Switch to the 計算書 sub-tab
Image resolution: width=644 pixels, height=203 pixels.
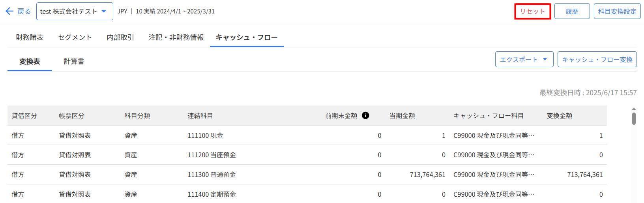pyautogui.click(x=74, y=61)
